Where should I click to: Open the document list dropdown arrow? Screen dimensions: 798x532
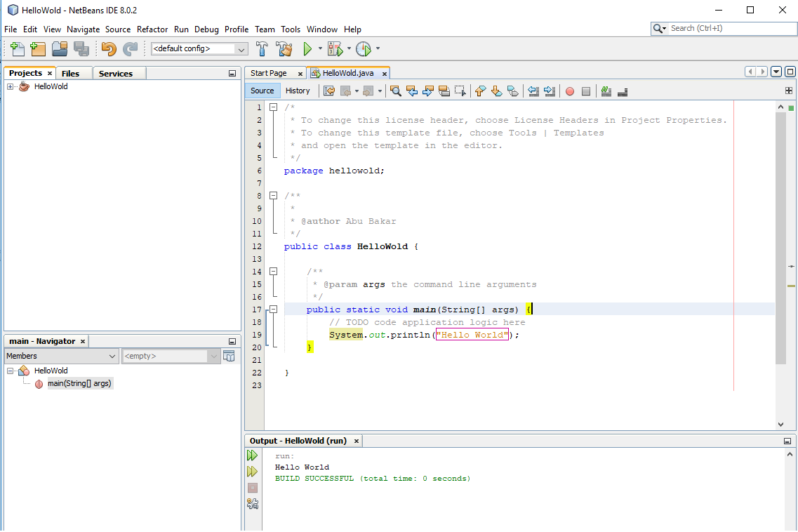(x=776, y=72)
